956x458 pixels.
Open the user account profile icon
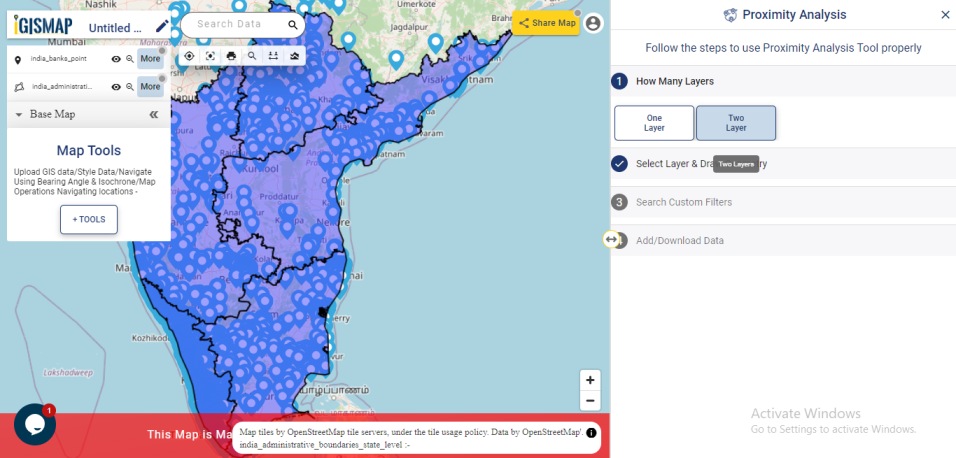click(593, 23)
